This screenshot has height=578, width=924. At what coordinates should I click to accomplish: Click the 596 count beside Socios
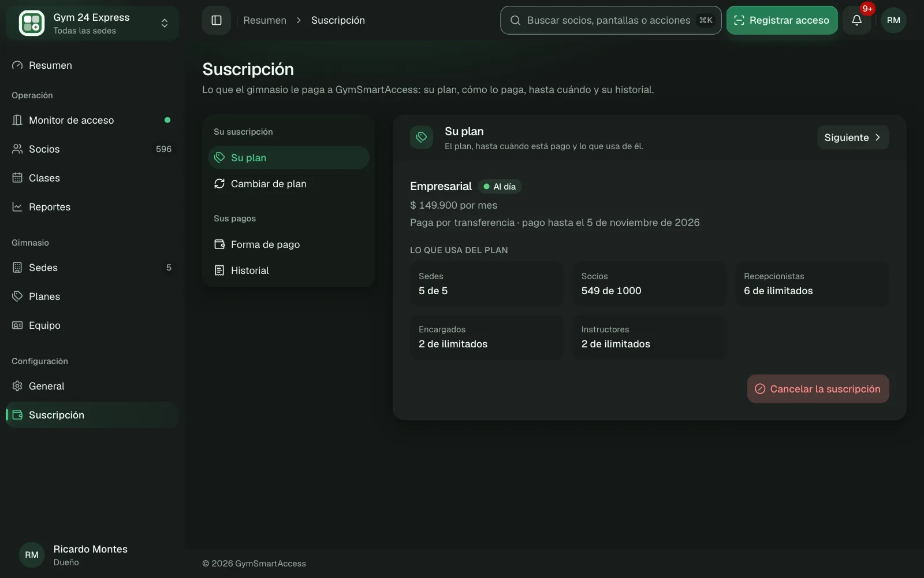pos(163,149)
